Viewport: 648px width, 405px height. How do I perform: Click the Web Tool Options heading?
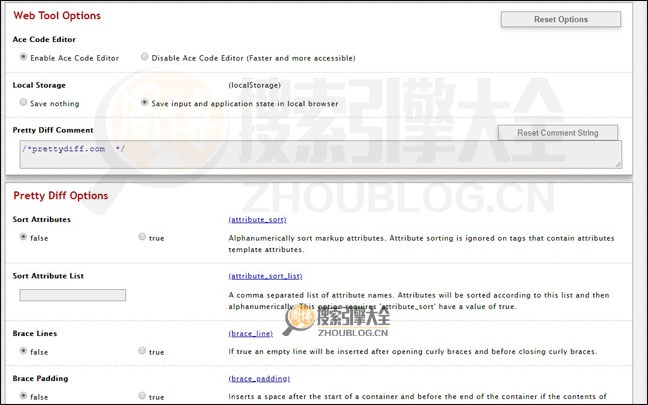pos(57,16)
